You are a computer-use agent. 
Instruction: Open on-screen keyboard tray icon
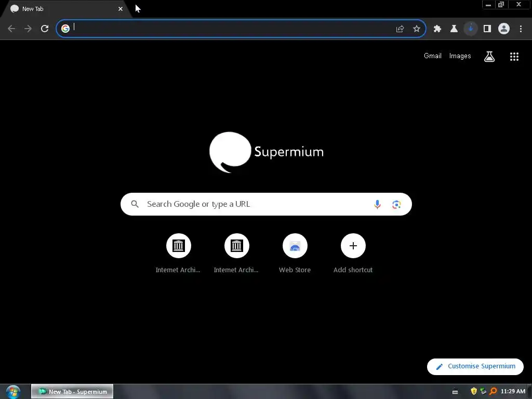[455, 392]
